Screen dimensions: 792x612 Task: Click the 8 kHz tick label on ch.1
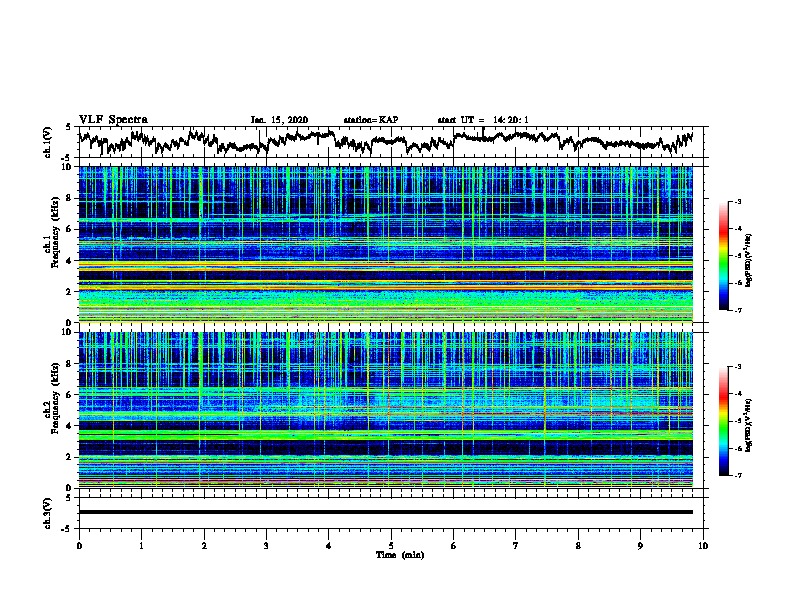70,198
